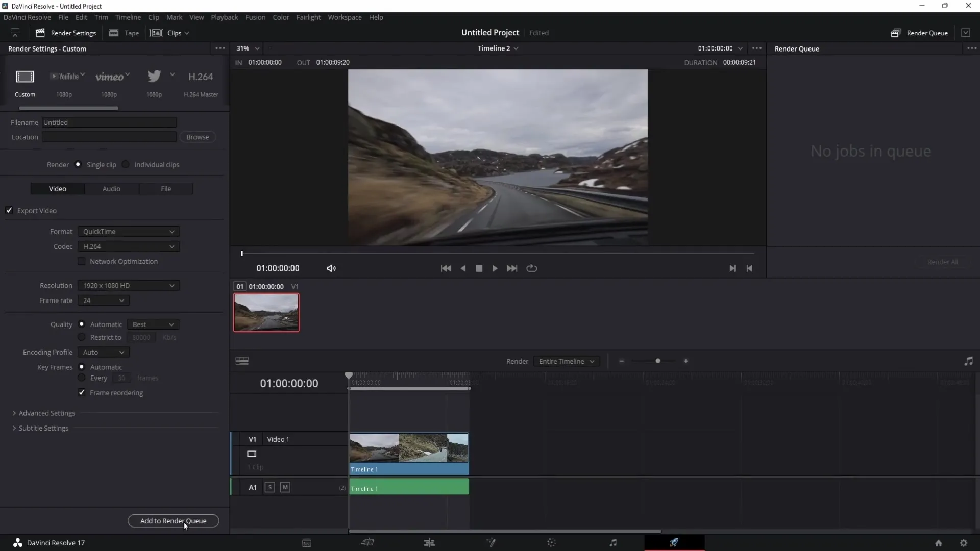
Task: Play the timeline forward
Action: [495, 268]
